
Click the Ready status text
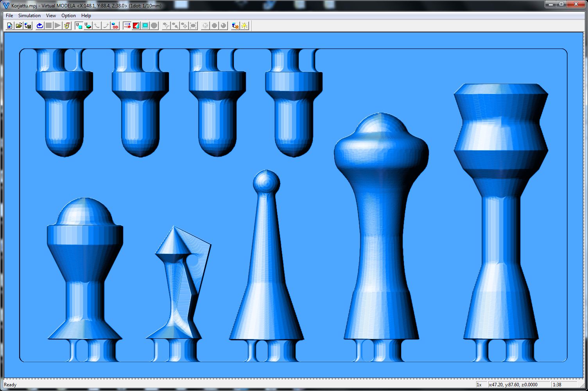(x=10, y=385)
